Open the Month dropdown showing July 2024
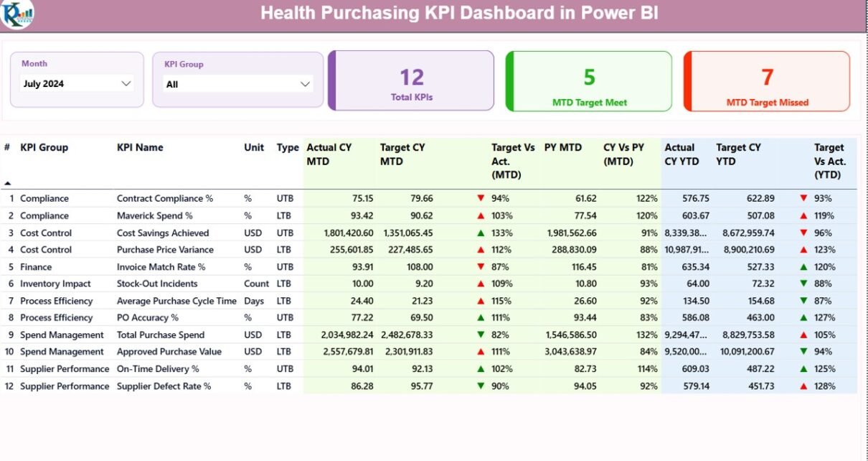This screenshot has height=461, width=868. 77,84
